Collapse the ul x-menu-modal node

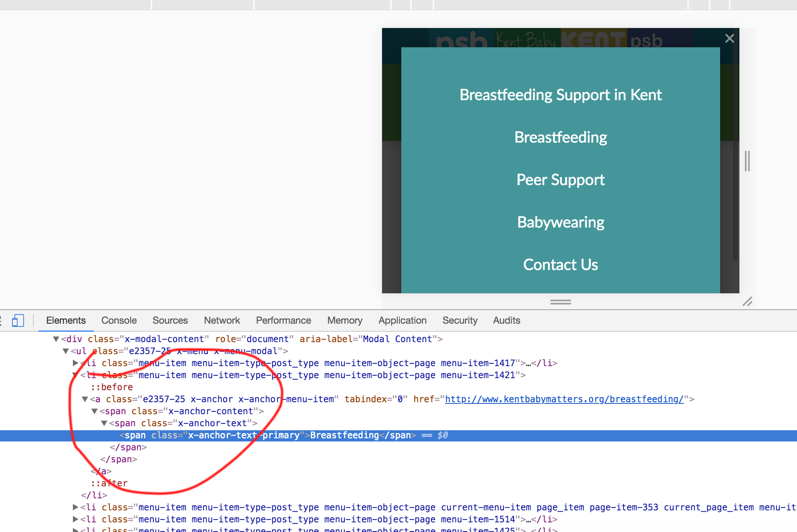(x=66, y=351)
